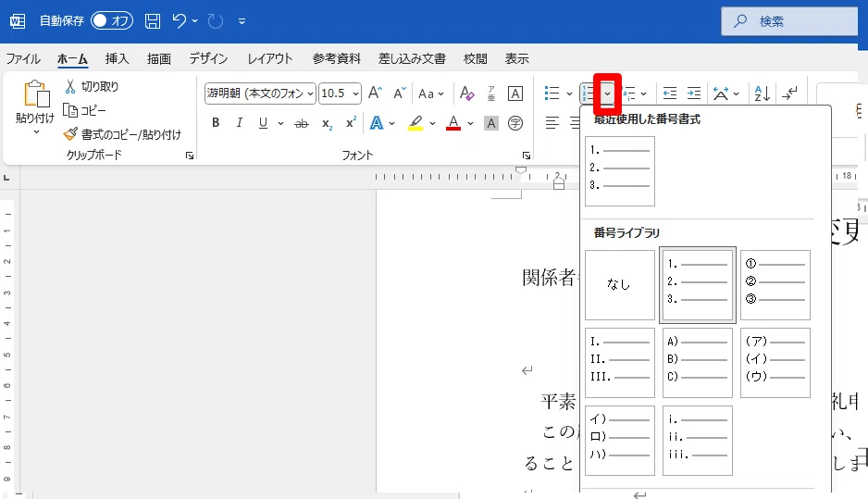
Task: Open the highlight color dropdown arrow
Action: 432,123
